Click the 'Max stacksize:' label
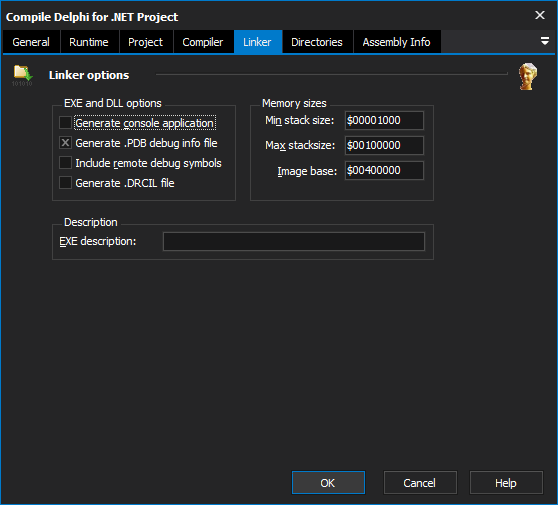Viewport: 558px width, 505px height. [x=300, y=145]
